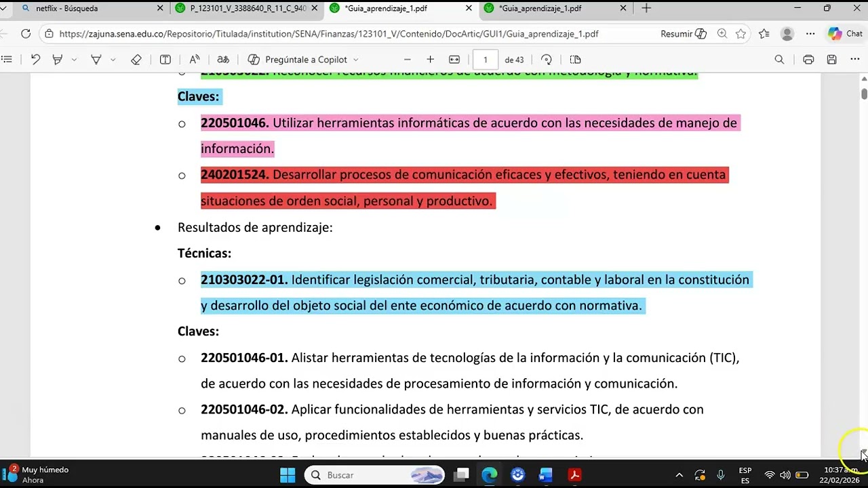The height and width of the screenshot is (488, 868).
Task: Click the ESP language indicator
Action: [x=745, y=475]
